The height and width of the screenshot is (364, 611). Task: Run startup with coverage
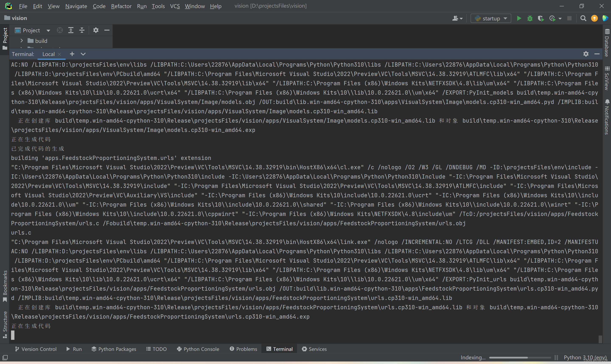pos(541,18)
